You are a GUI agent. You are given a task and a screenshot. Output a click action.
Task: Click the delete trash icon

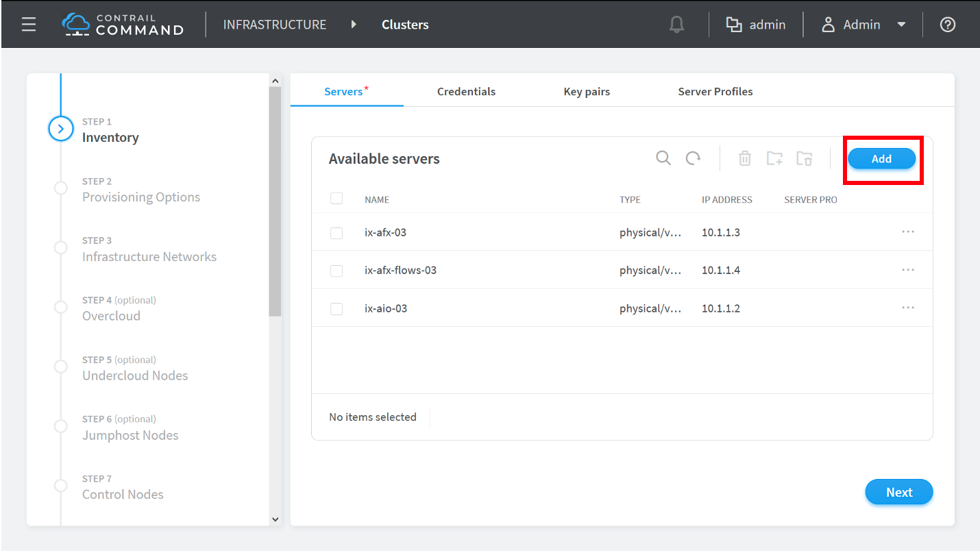point(745,158)
